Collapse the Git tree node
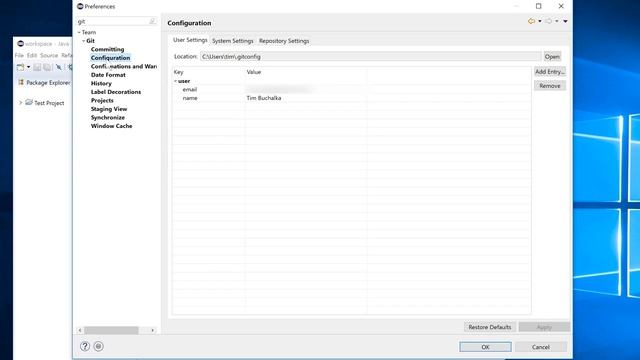This screenshot has height=360, width=640. [x=84, y=41]
